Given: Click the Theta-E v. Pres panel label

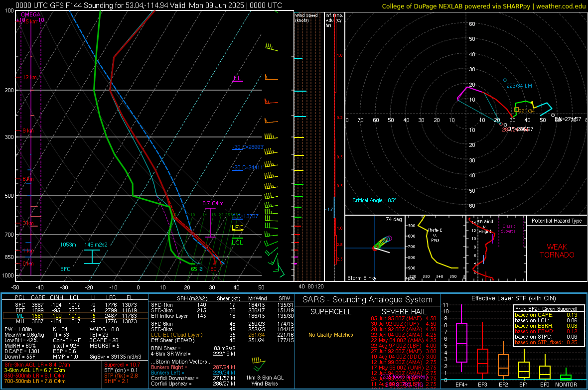Looking at the screenshot, I should tap(435, 235).
